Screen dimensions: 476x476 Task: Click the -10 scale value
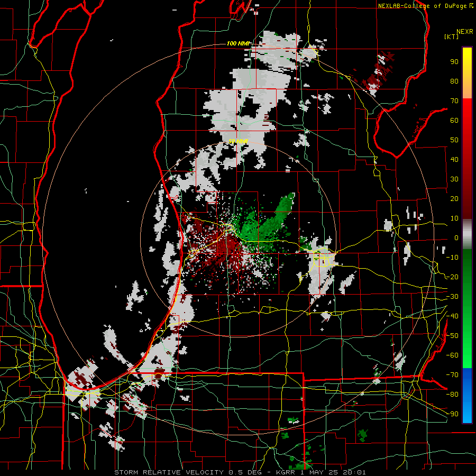[452, 258]
